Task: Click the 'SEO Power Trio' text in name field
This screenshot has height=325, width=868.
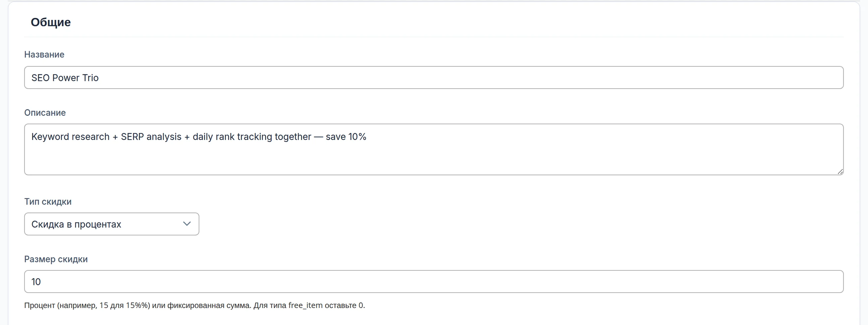Action: pos(65,78)
